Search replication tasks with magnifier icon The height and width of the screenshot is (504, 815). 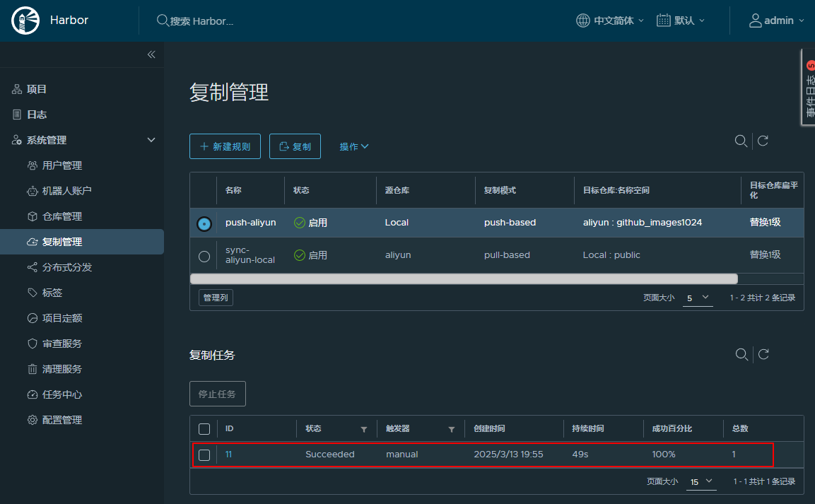741,354
